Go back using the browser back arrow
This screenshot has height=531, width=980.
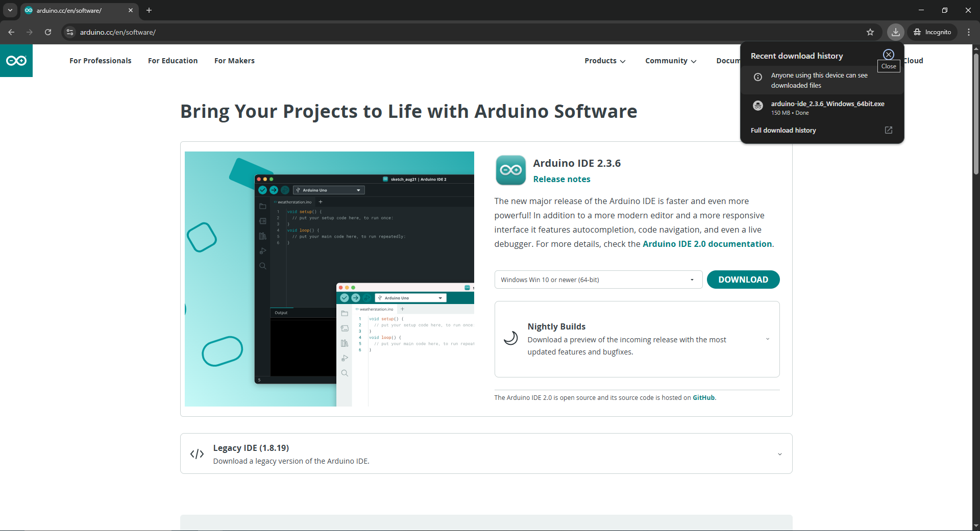point(11,32)
